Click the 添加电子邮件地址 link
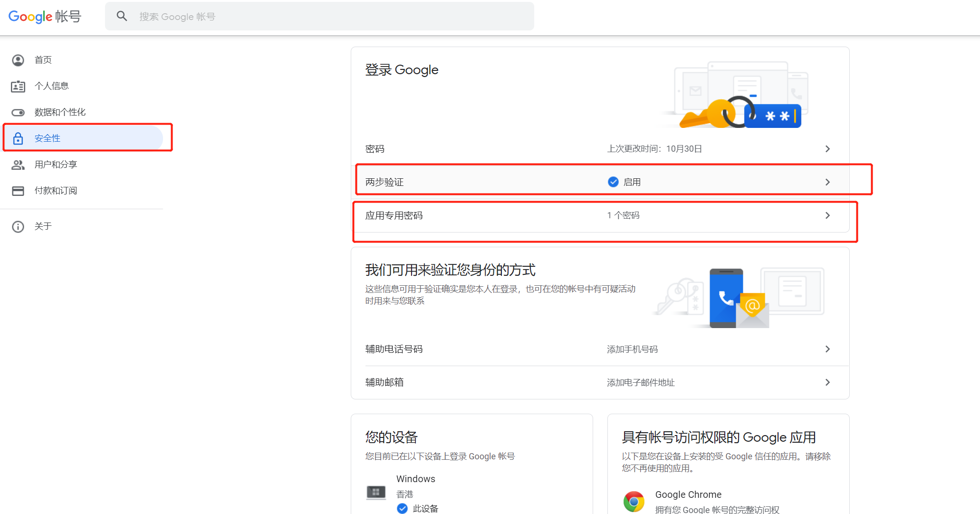Image resolution: width=980 pixels, height=514 pixels. coord(641,382)
